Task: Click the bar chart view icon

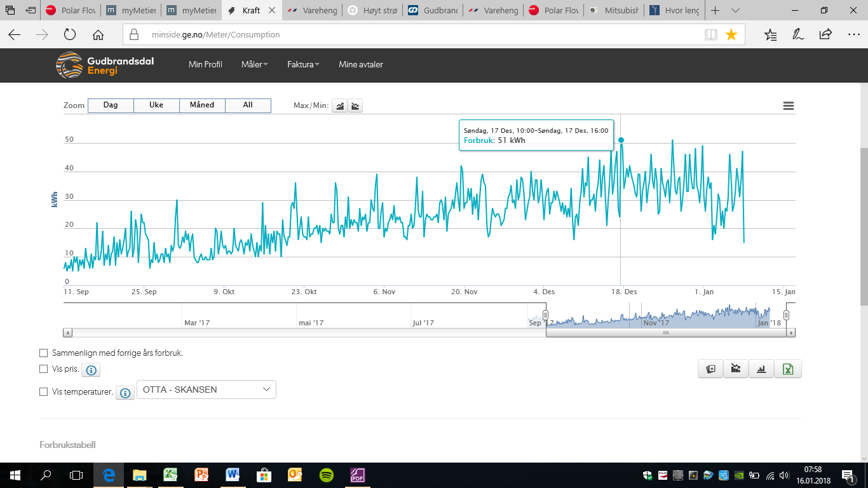Action: [761, 369]
